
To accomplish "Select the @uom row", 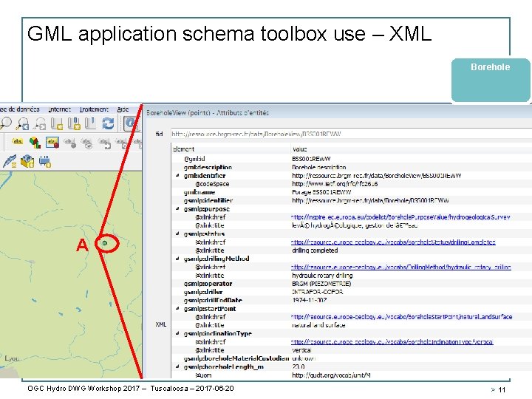I will pos(352,375).
